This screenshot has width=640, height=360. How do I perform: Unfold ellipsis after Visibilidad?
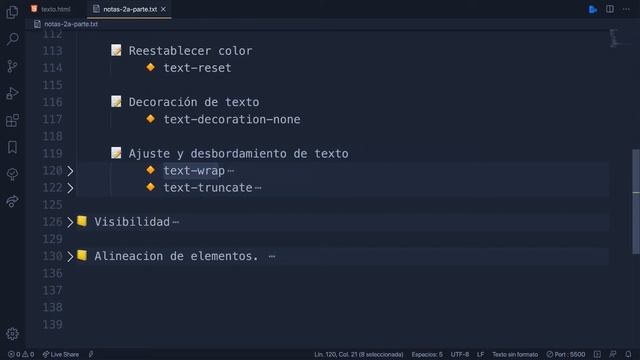176,222
